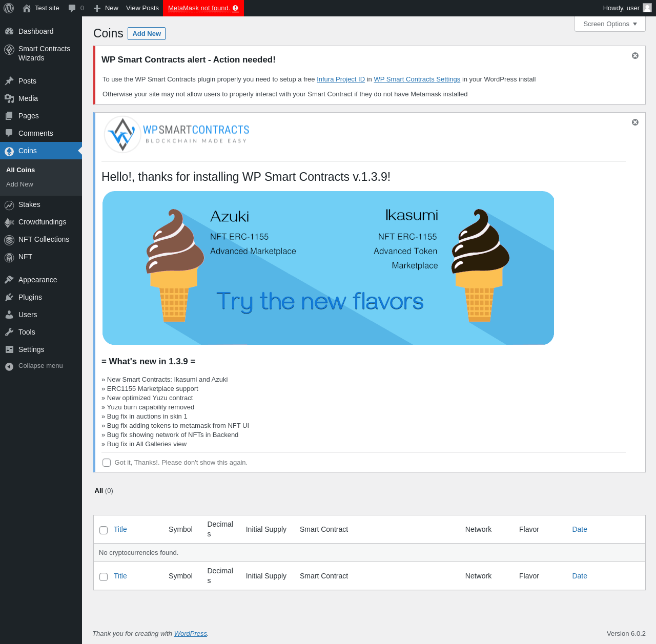
Task: Click the All (0) filter link
Action: pyautogui.click(x=104, y=491)
